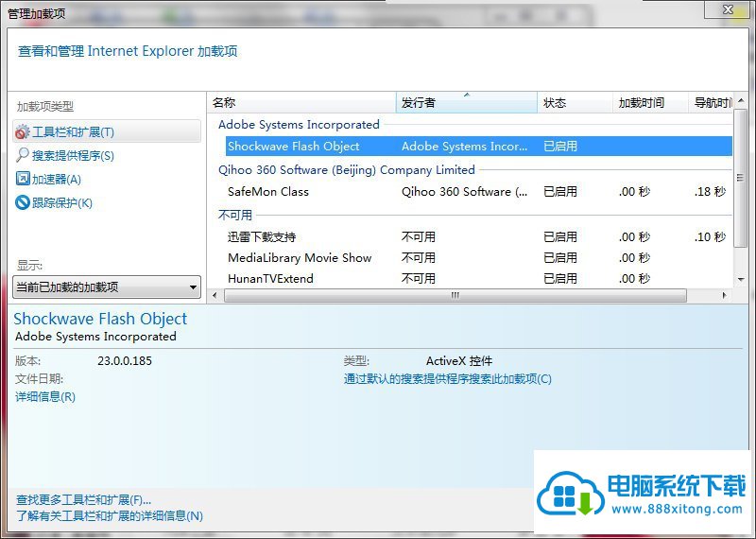Click the vertical scrollbar thumb of list

pos(741,178)
